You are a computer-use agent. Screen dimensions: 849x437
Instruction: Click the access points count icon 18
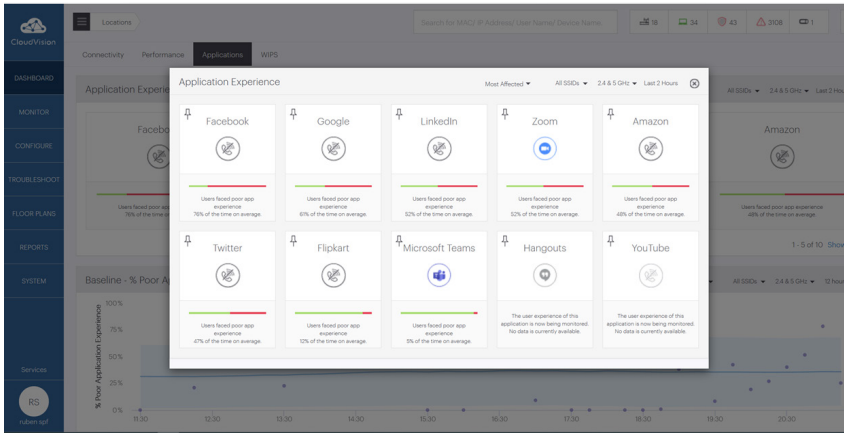coord(649,22)
